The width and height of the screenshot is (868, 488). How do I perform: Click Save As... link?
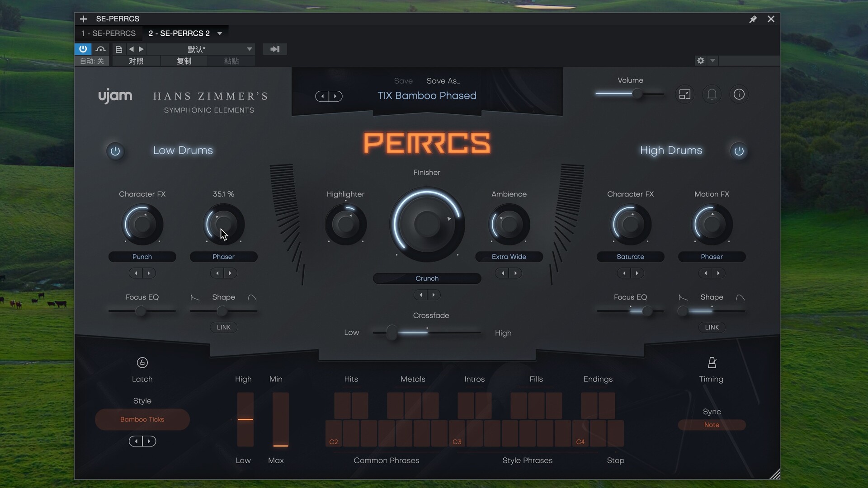click(x=443, y=81)
